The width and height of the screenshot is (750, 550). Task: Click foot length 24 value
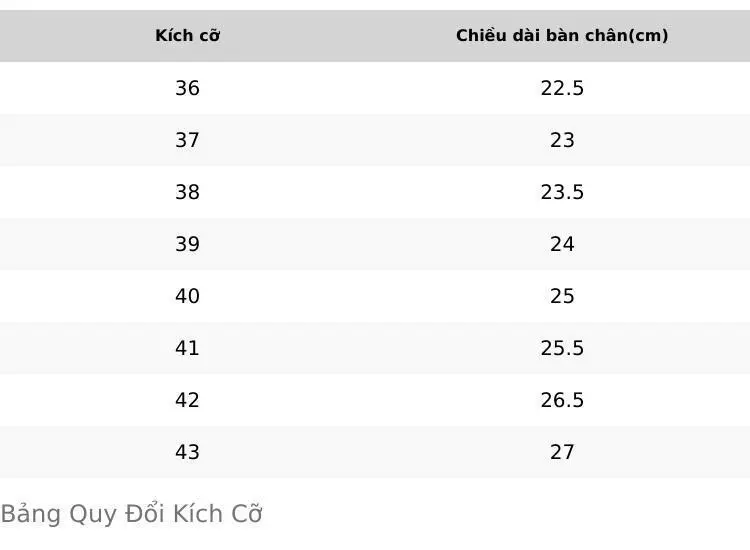(562, 244)
